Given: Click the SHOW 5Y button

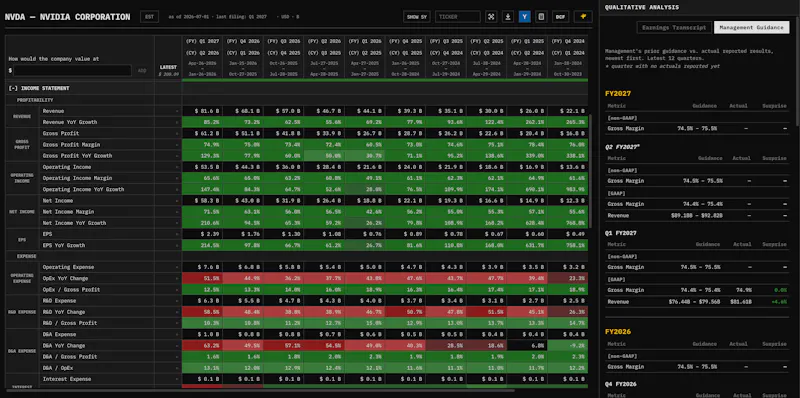Looking at the screenshot, I should [x=416, y=17].
